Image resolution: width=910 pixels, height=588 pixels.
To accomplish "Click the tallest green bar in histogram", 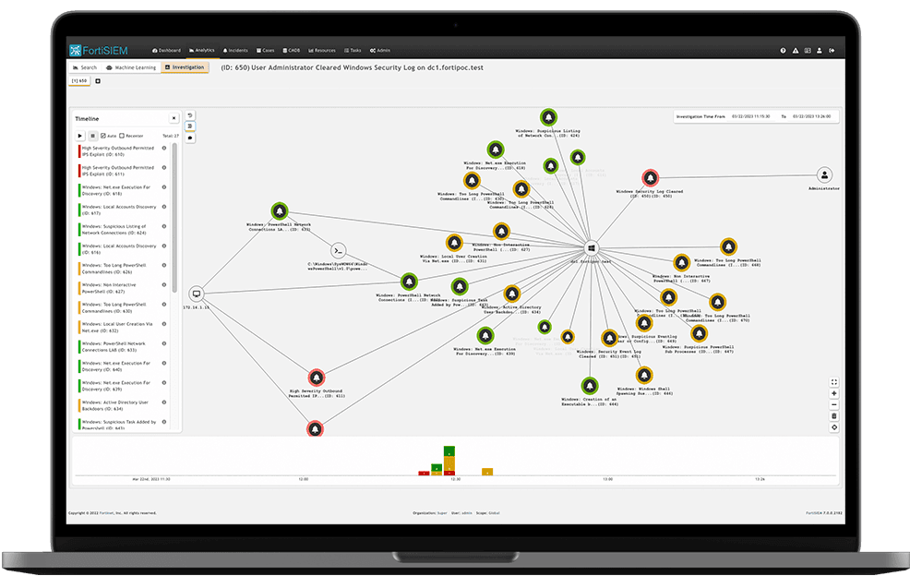I will pyautogui.click(x=449, y=450).
